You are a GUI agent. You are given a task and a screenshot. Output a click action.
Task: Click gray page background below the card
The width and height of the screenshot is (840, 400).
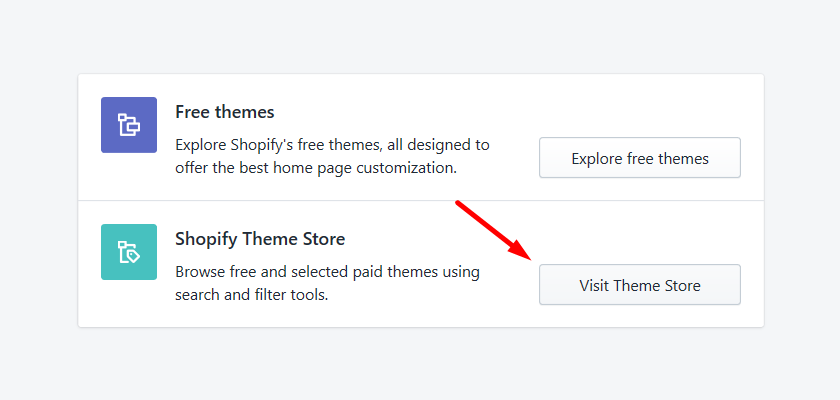pos(420,364)
